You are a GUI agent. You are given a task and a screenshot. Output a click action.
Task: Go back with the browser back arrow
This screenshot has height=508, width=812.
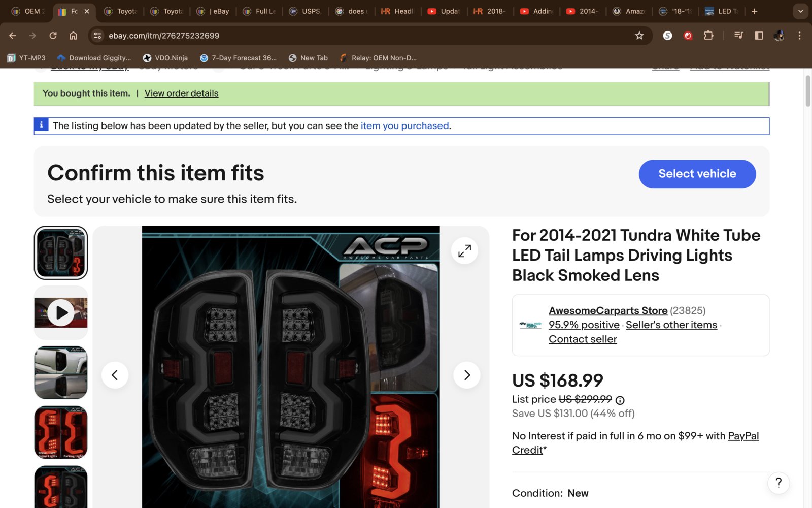pos(13,36)
